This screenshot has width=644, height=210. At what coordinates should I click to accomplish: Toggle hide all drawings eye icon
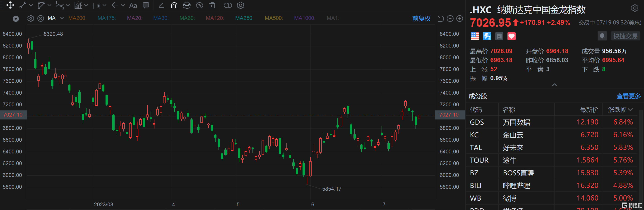[199, 5]
